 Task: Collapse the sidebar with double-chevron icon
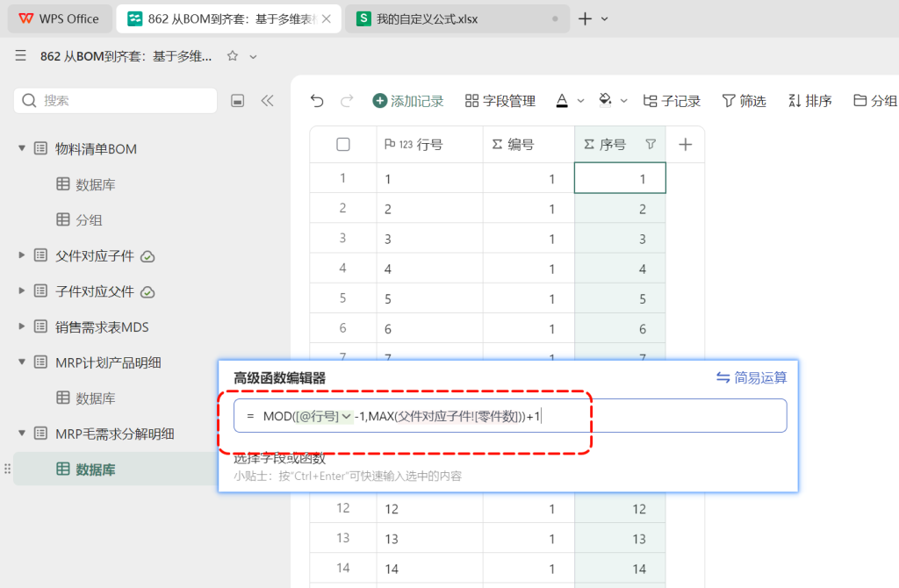(x=267, y=101)
